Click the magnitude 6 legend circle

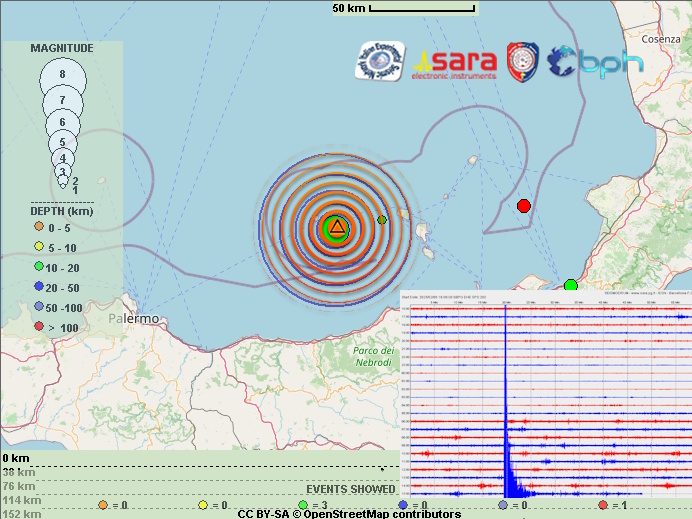coord(63,123)
